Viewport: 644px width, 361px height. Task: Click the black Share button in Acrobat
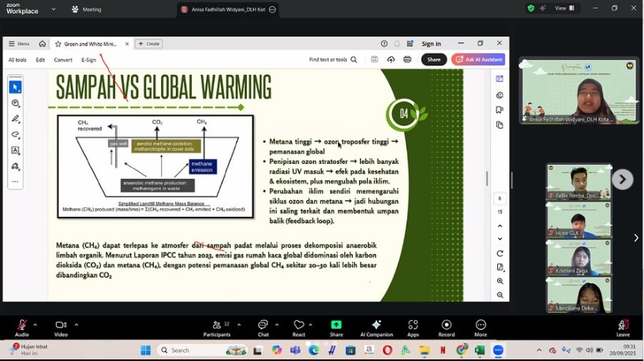pyautogui.click(x=433, y=59)
